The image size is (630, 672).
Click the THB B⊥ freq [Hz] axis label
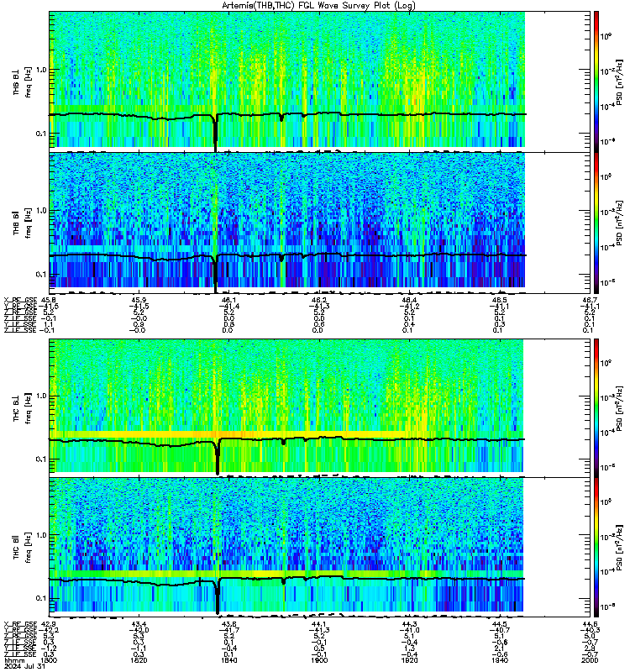click(x=22, y=82)
